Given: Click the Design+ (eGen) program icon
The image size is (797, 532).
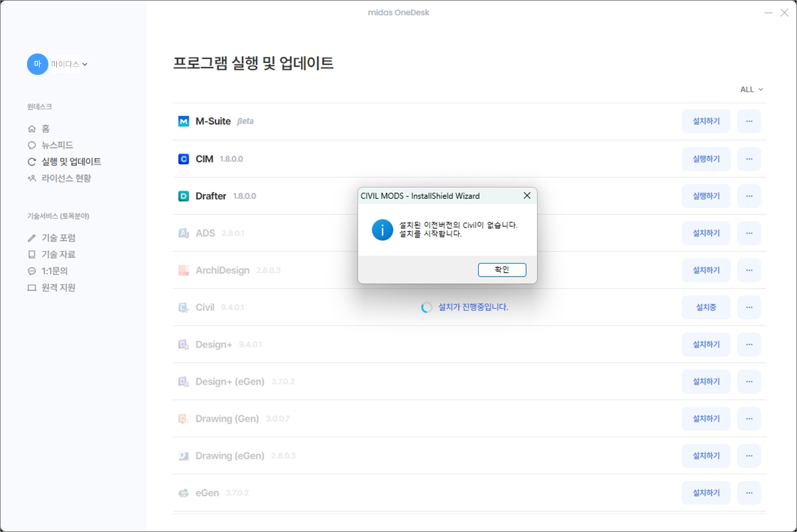Looking at the screenshot, I should 184,382.
